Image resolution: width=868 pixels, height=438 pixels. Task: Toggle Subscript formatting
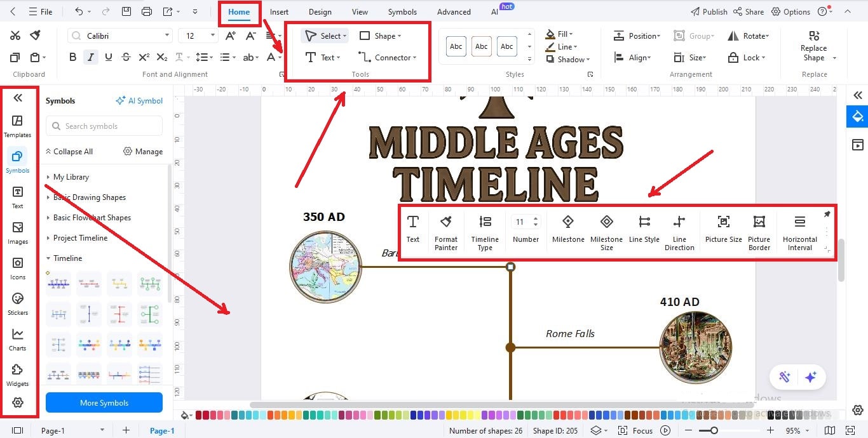pos(162,57)
